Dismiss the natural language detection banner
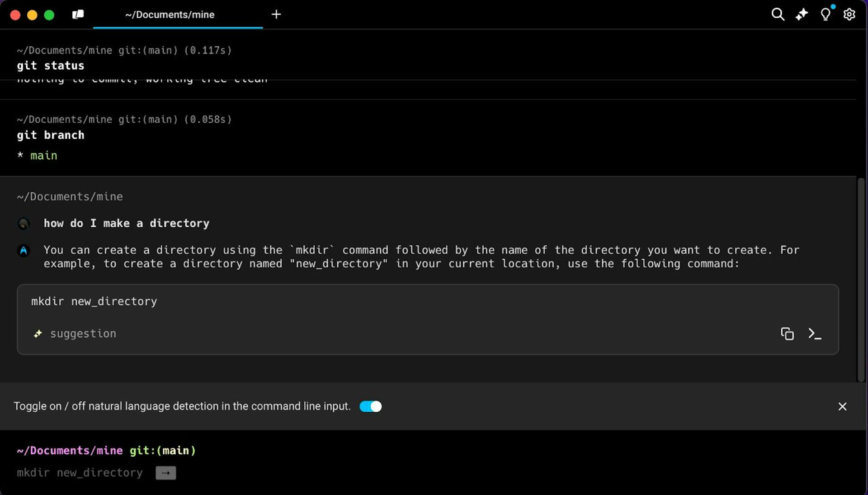The height and width of the screenshot is (495, 868). point(842,406)
